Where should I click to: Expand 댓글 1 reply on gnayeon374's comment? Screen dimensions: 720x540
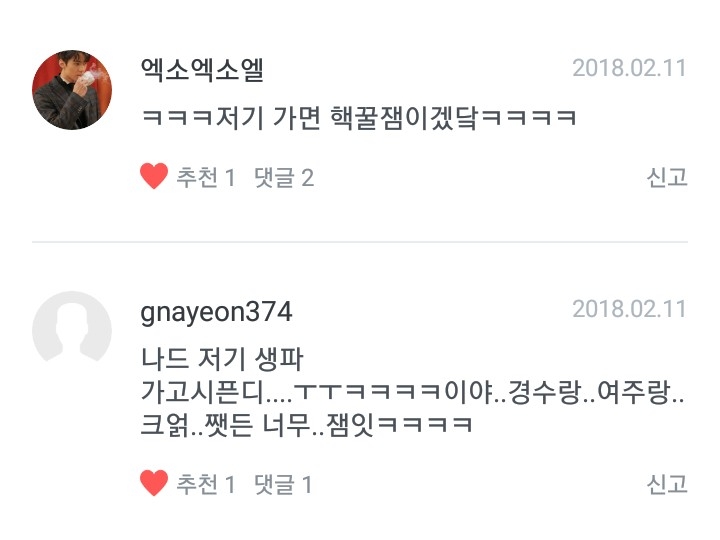[283, 484]
